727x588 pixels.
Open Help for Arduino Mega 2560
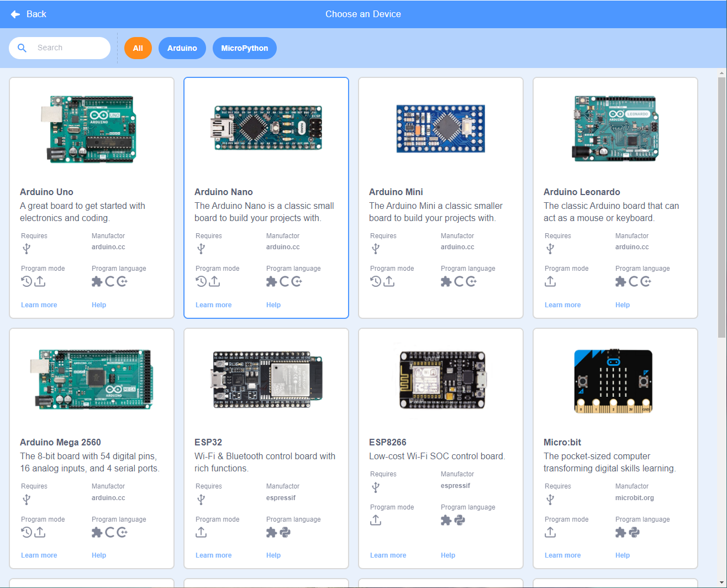pyautogui.click(x=99, y=555)
